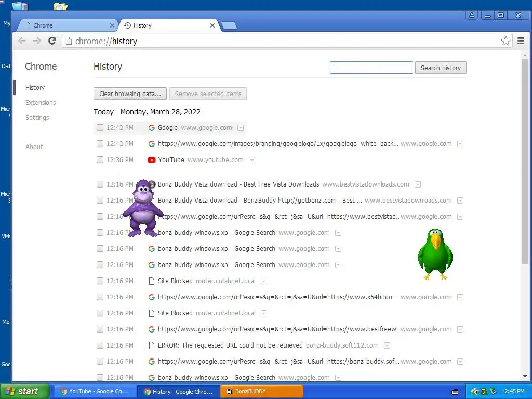The width and height of the screenshot is (532, 399).
Task: Open the Windows start button
Action: 24,391
